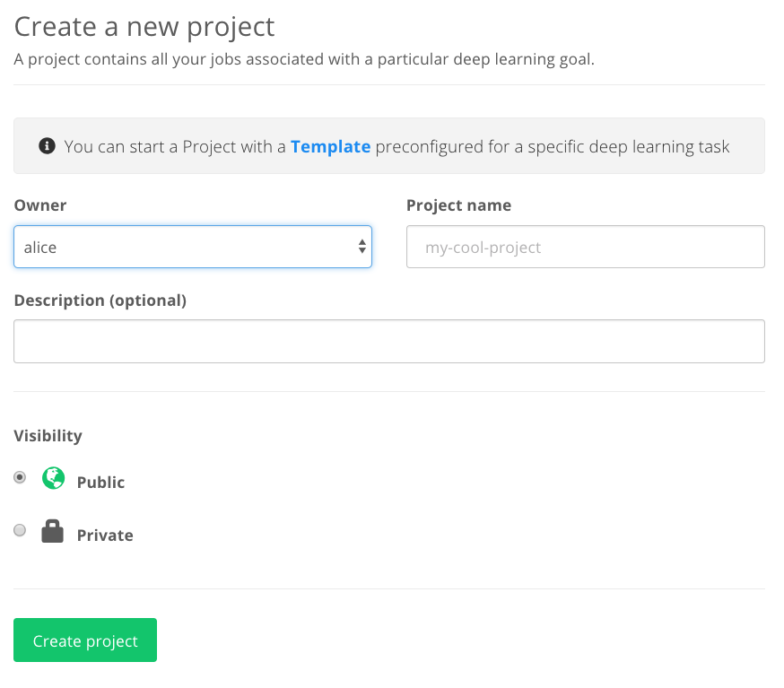Change the project owner via the dropdown
This screenshot has height=688, width=784.
(193, 246)
